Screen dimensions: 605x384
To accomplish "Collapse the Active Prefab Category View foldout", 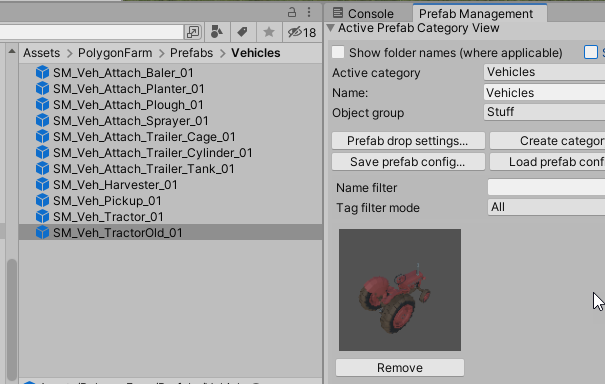I will click(x=331, y=27).
